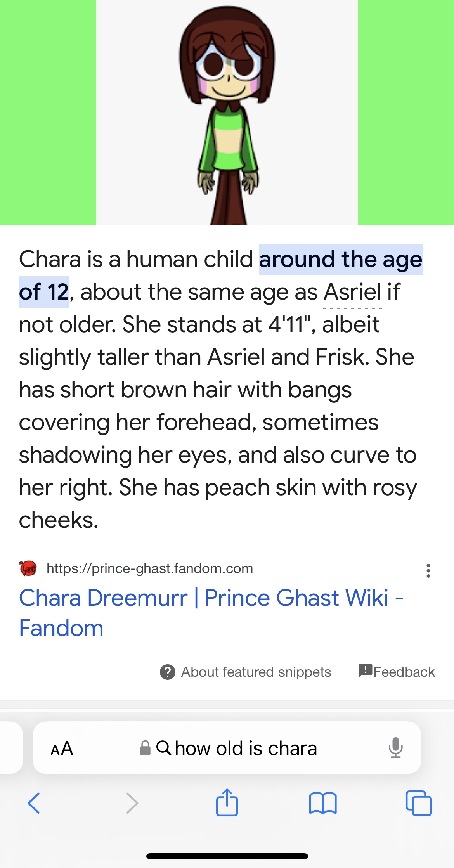Tap the microphone voice search icon
Image resolution: width=454 pixels, height=868 pixels.
395,748
